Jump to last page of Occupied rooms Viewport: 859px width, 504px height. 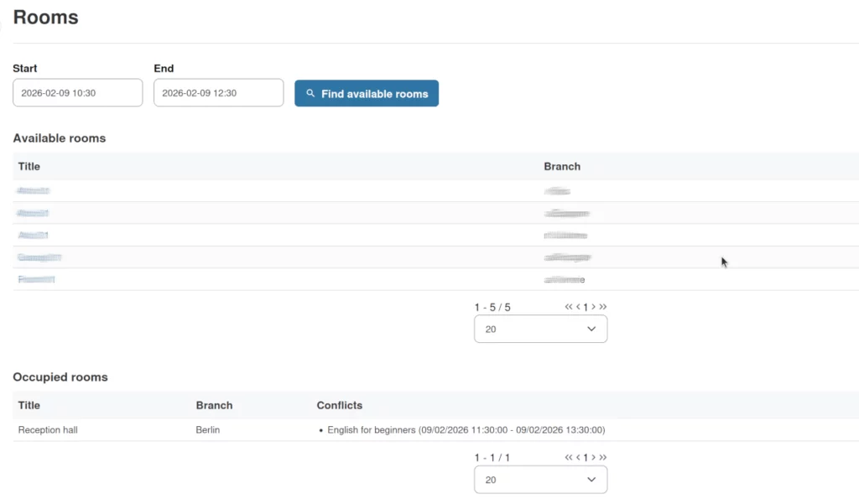click(603, 458)
